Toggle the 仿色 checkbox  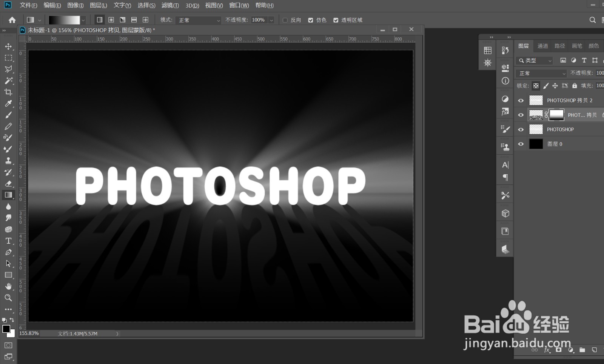(311, 20)
